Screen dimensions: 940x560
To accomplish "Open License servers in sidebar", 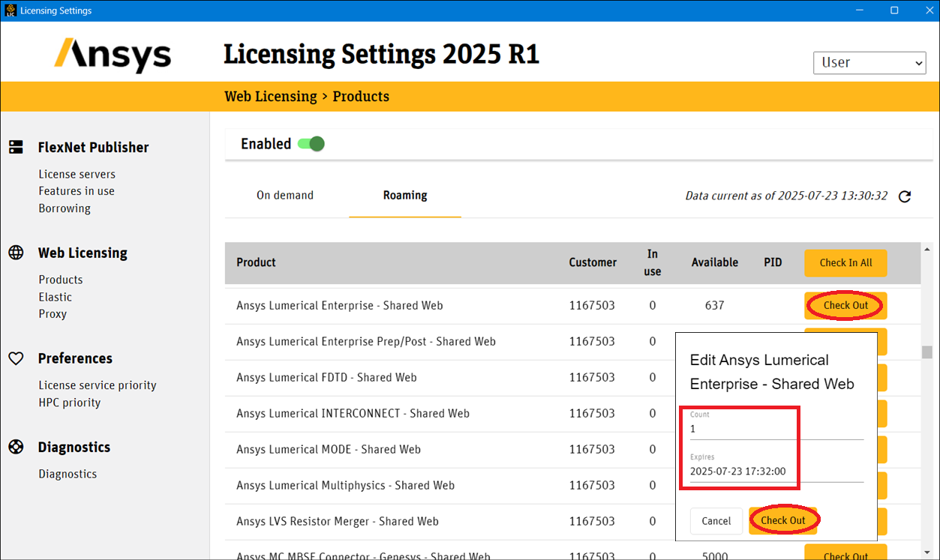I will click(77, 174).
